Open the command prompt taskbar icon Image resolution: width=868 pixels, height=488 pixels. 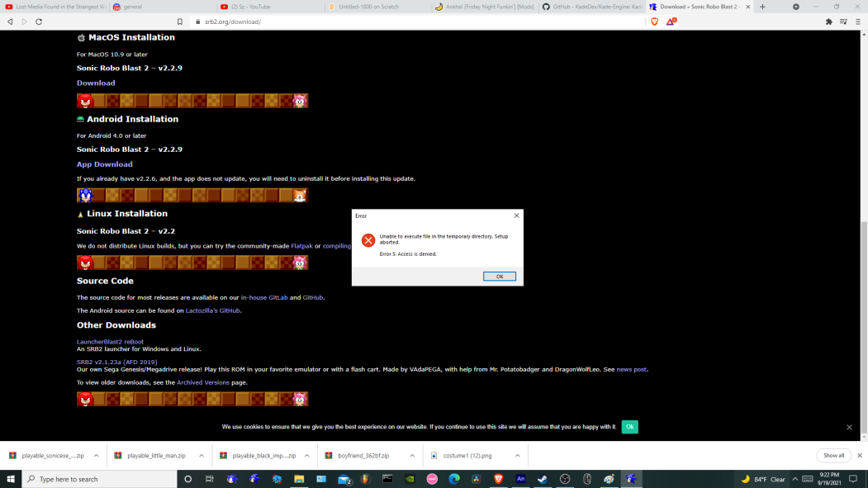(387, 479)
